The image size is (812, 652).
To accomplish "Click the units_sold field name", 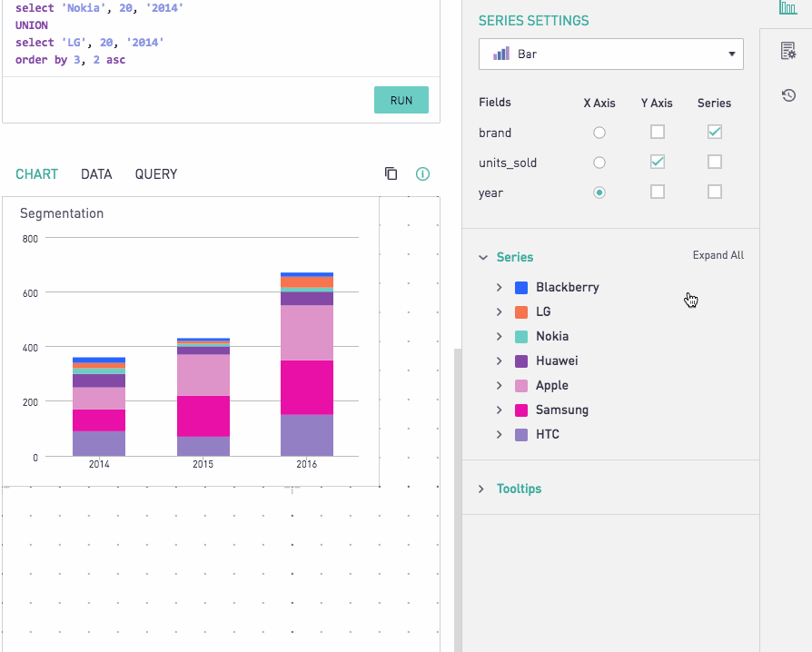I will tap(508, 163).
